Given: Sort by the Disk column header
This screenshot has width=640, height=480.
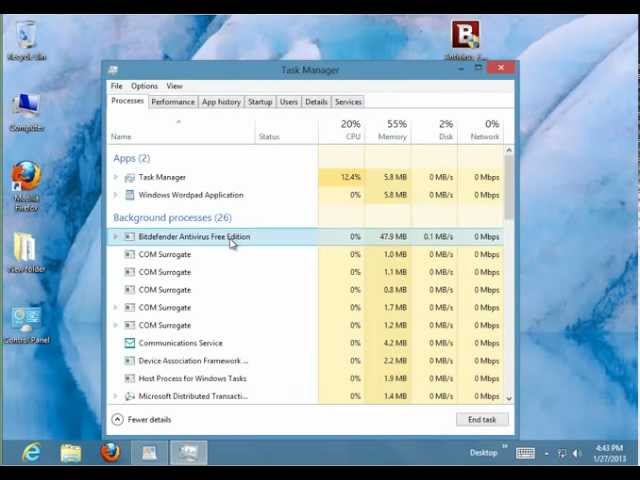Looking at the screenshot, I should coord(434,131).
